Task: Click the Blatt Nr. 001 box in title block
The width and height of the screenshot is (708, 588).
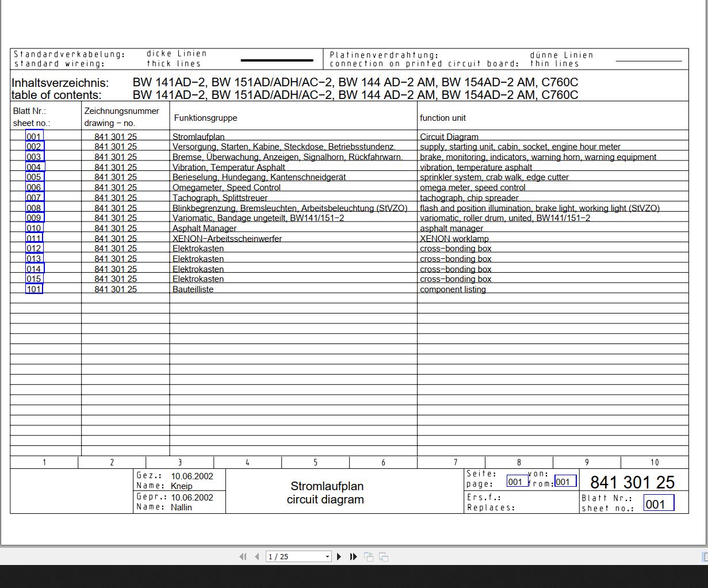Action: tap(658, 504)
